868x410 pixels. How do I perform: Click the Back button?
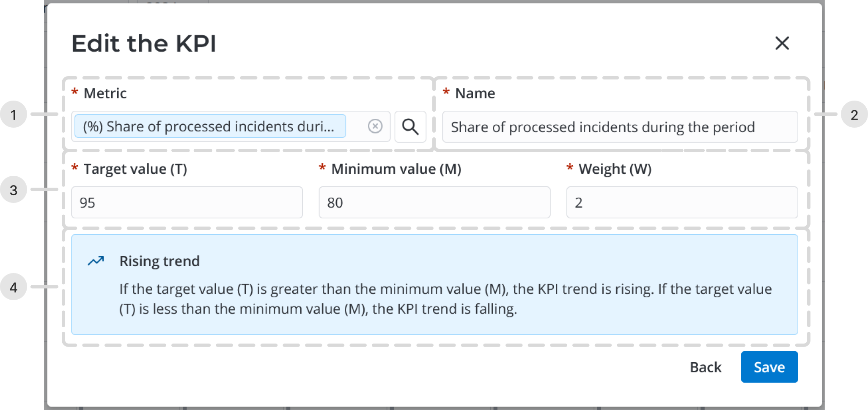[705, 367]
